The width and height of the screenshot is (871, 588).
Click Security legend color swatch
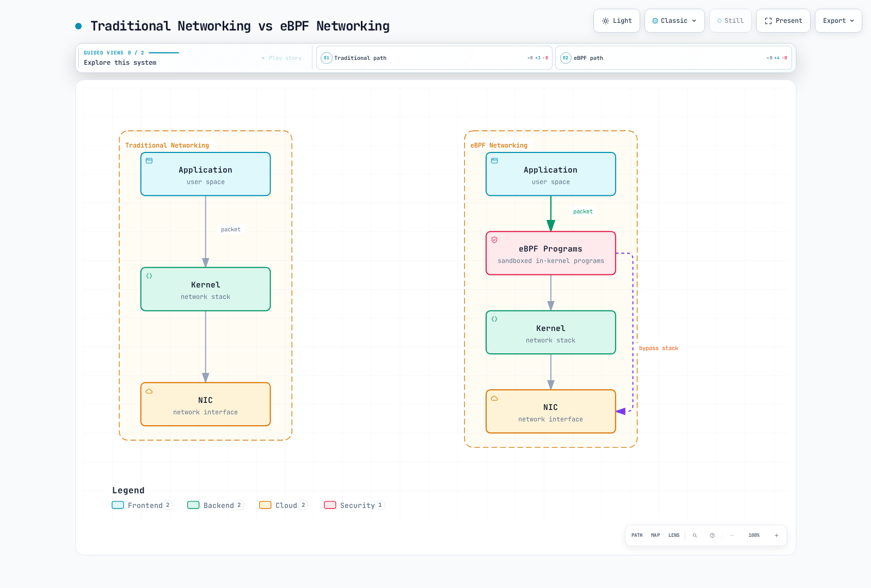click(330, 505)
